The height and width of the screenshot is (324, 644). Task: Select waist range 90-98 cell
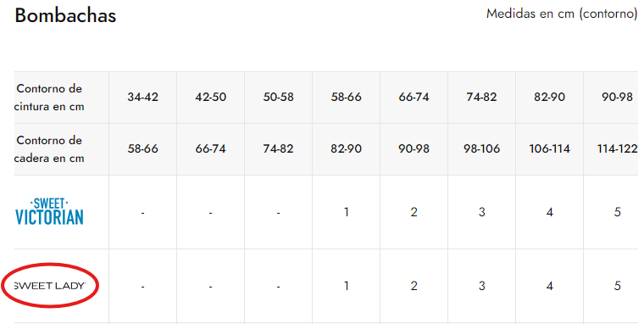[x=612, y=98]
